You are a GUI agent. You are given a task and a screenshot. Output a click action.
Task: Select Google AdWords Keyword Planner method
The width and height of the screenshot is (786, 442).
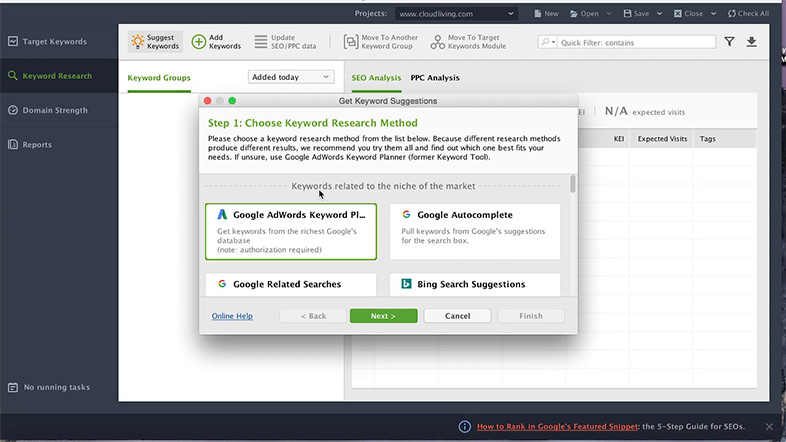pyautogui.click(x=291, y=232)
